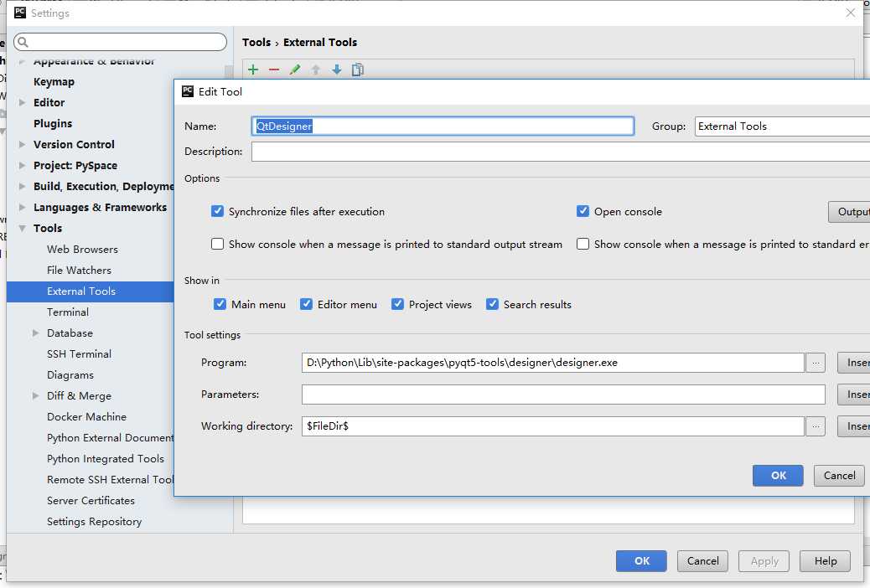
Task: Select External Tools in the tree
Action: [x=91, y=291]
